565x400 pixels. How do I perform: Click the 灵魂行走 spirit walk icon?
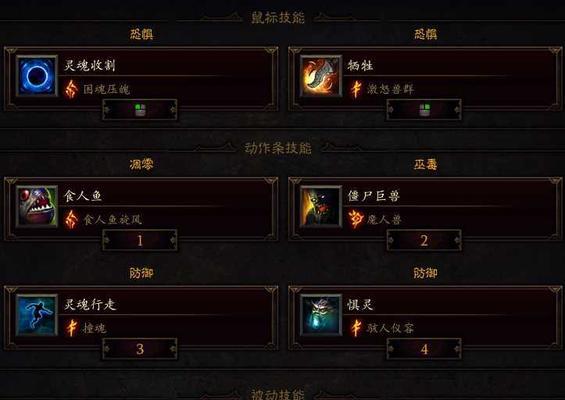coord(37,315)
